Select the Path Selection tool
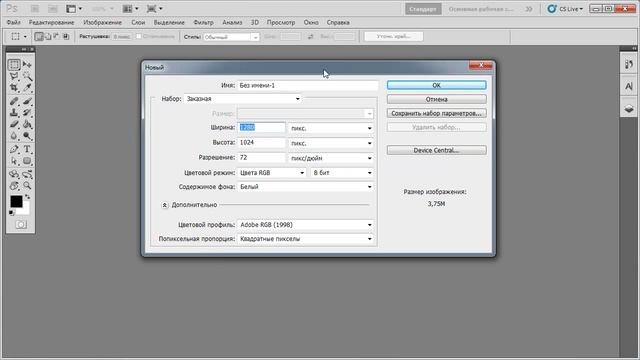Image resolution: width=640 pixels, height=360 pixels. [x=14, y=161]
